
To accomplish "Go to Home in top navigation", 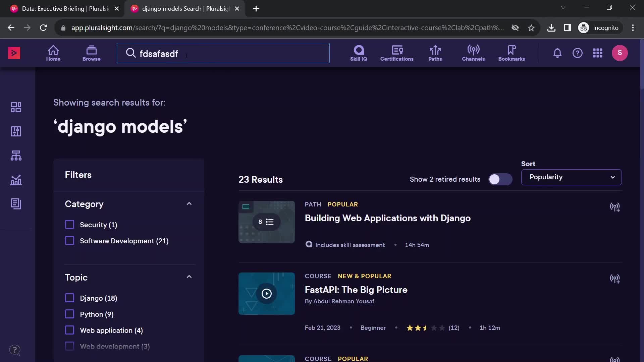I will (x=53, y=53).
